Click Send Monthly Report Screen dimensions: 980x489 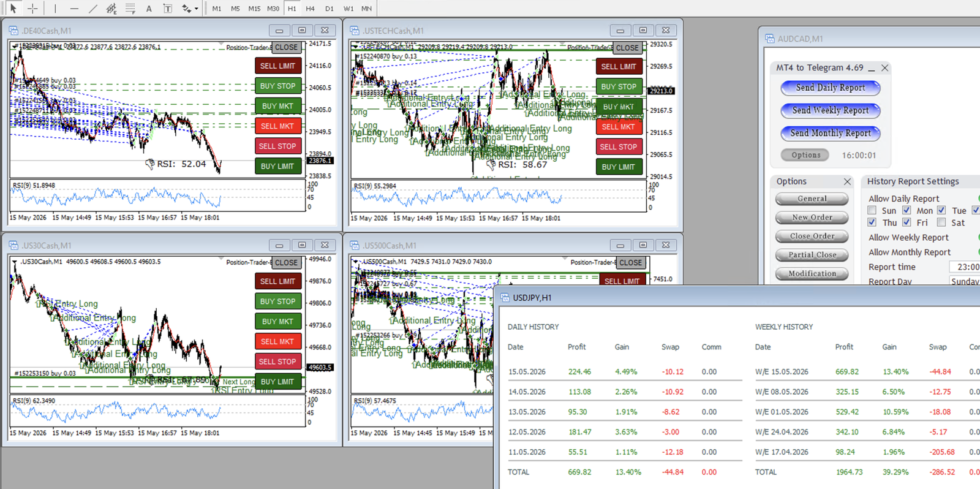(831, 133)
